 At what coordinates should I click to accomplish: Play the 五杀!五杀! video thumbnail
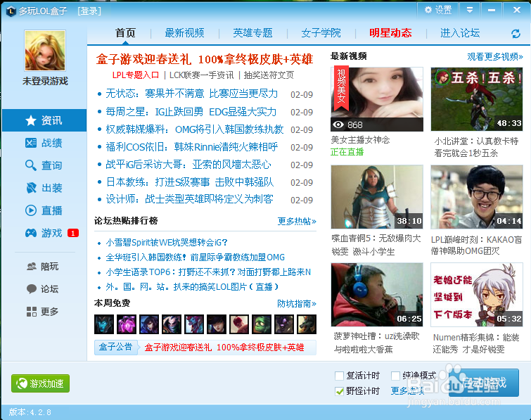click(x=477, y=99)
